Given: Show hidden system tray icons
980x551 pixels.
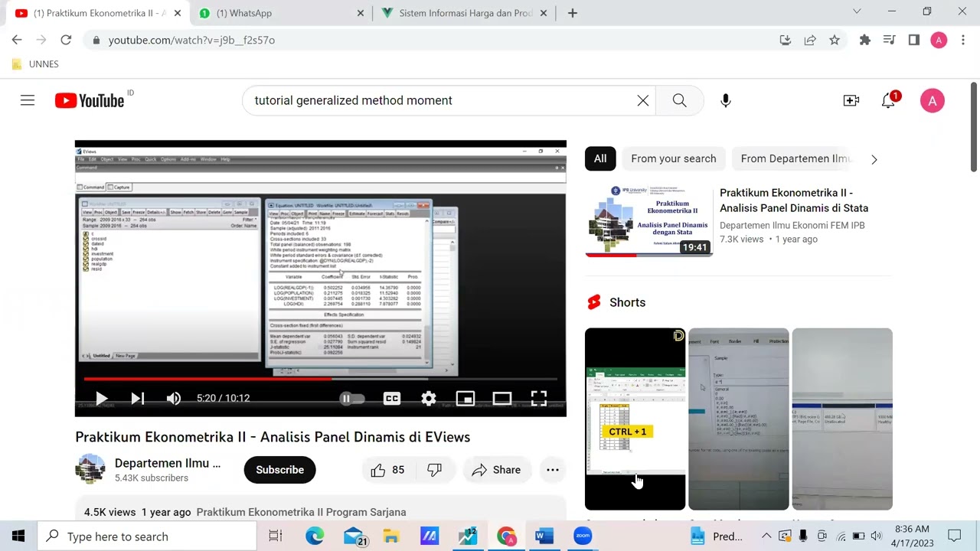Looking at the screenshot, I should pos(766,536).
